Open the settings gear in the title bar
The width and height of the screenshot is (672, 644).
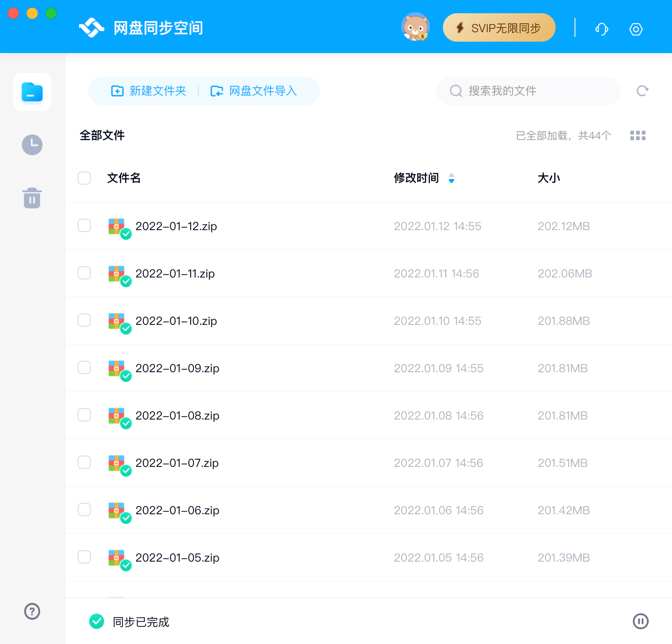pyautogui.click(x=636, y=29)
